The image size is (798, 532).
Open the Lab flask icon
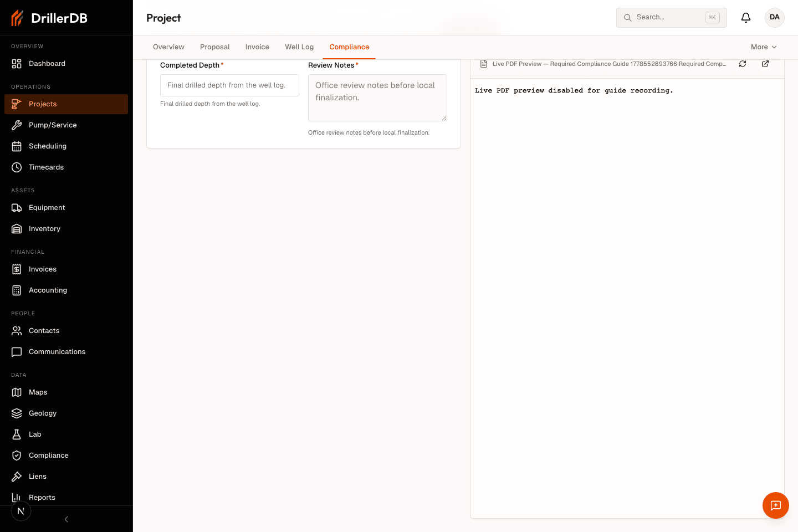click(x=17, y=434)
